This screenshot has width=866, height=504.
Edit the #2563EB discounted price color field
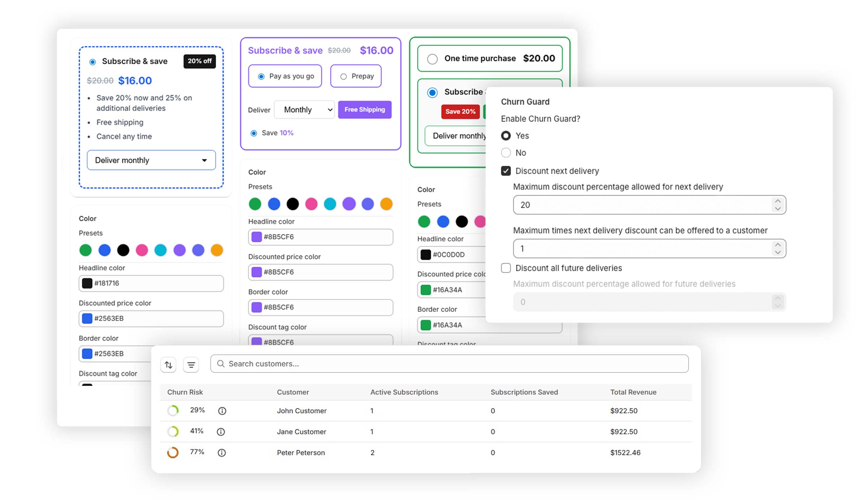click(151, 319)
